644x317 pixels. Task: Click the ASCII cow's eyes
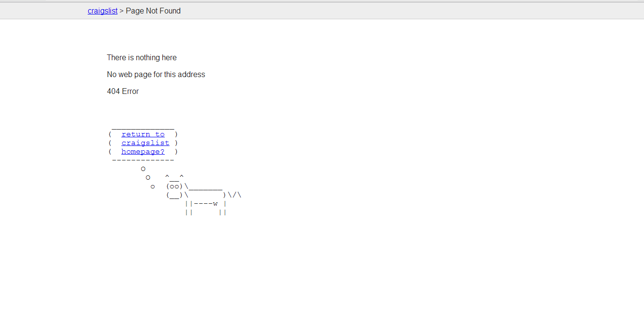(x=174, y=186)
